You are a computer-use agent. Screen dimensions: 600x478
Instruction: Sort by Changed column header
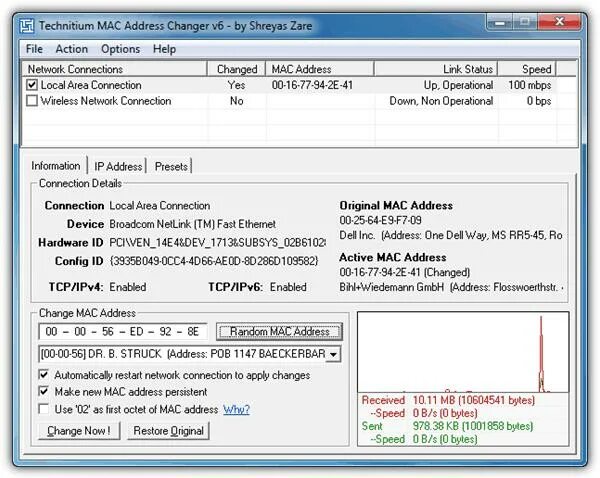(x=236, y=69)
